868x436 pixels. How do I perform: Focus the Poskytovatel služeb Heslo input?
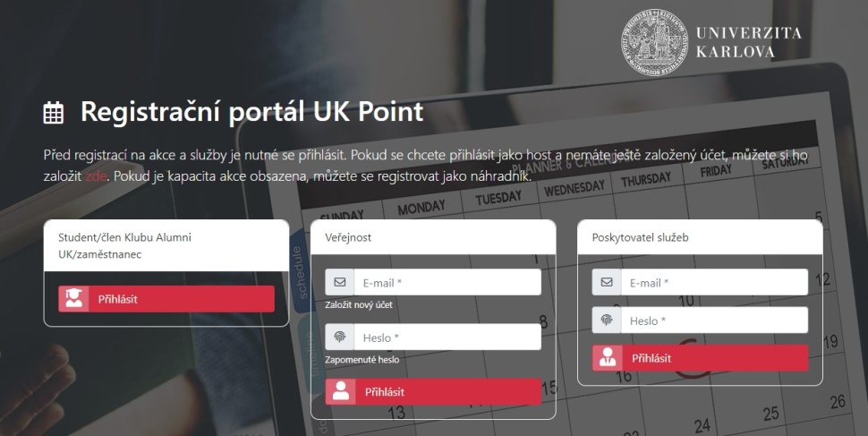tap(714, 321)
